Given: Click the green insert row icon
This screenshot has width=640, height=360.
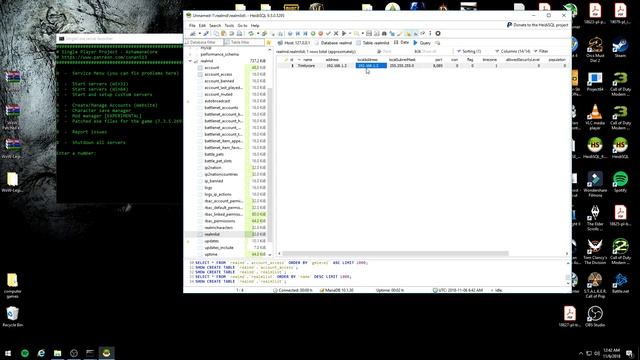Looking at the screenshot, I should pyautogui.click(x=313, y=33).
